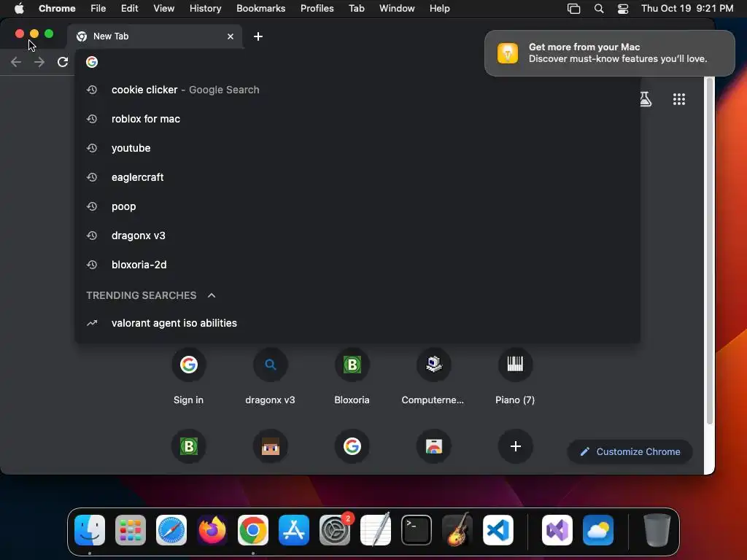This screenshot has height=560, width=747.
Task: Open the Chrome Web Store shortcut tile
Action: [433, 446]
